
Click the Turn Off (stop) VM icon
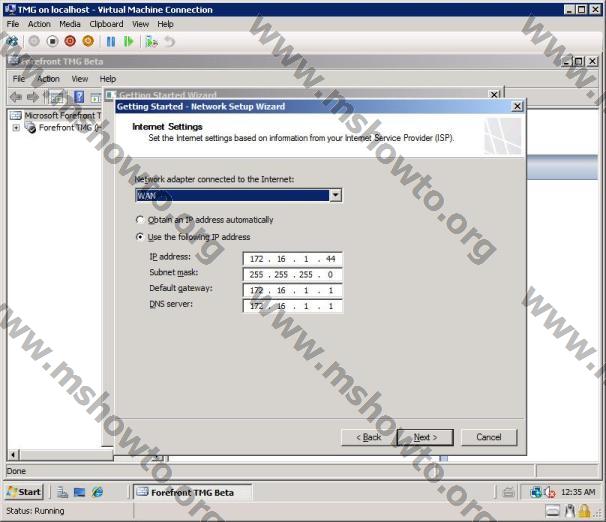[52, 41]
